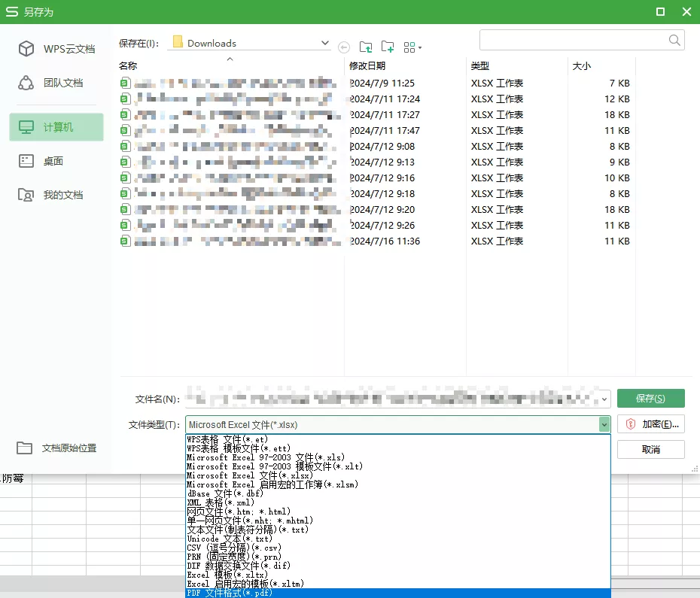Select file icon in the 2024/7/11 17:24 row
The width and height of the screenshot is (700, 598).
[x=125, y=99]
